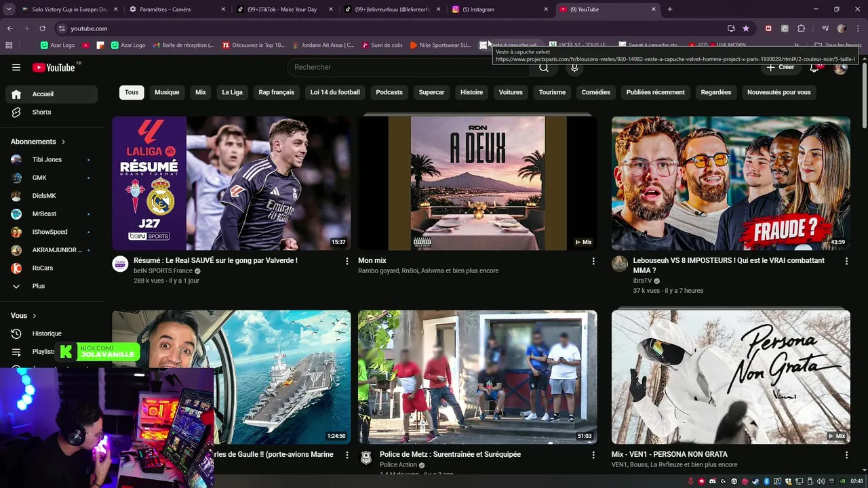Open AKRAMJUNIOR subscription channel
The height and width of the screenshot is (488, 868).
coord(52,250)
